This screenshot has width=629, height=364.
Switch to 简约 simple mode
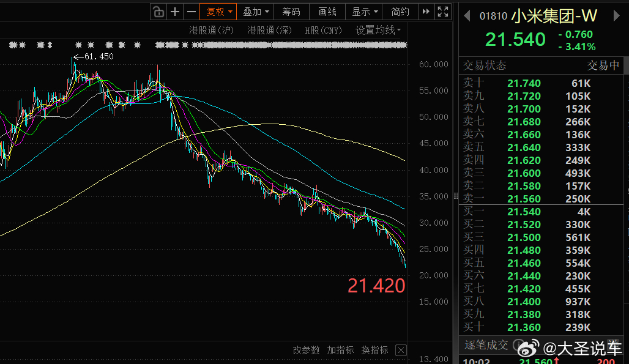pos(400,12)
